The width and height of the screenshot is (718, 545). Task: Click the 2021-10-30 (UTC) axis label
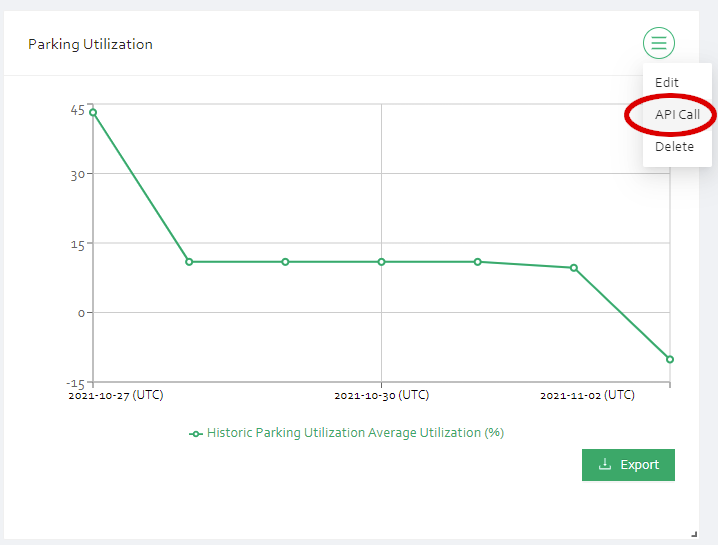coord(381,395)
